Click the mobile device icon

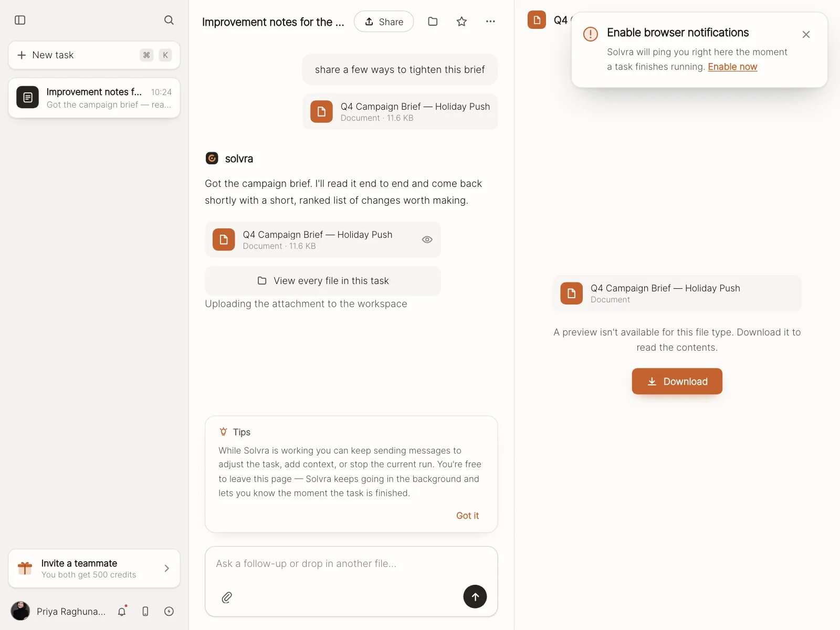145,611
